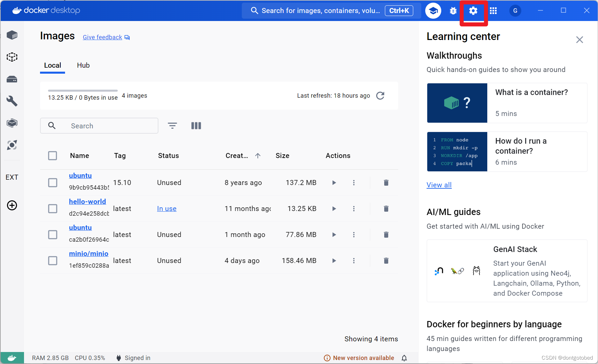Open the Builds wrench icon in sidebar

[12, 101]
